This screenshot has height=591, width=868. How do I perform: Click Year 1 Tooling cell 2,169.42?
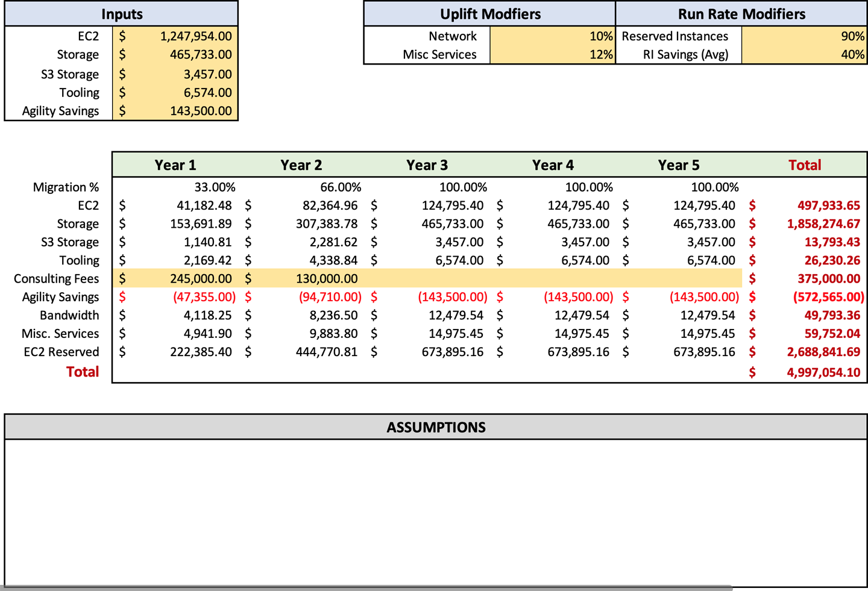tap(207, 260)
